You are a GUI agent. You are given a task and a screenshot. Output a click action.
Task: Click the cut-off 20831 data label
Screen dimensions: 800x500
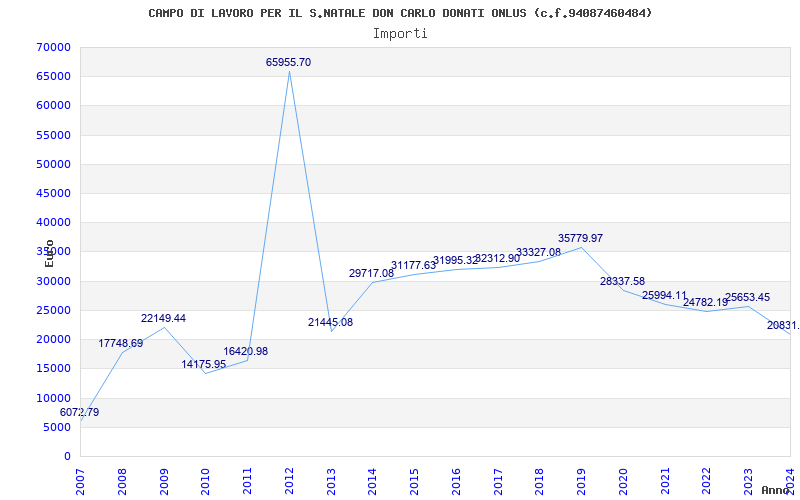[783, 326]
